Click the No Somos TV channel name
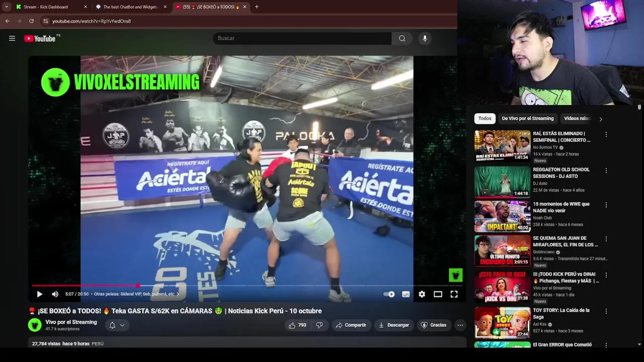644x362 pixels. 545,147
